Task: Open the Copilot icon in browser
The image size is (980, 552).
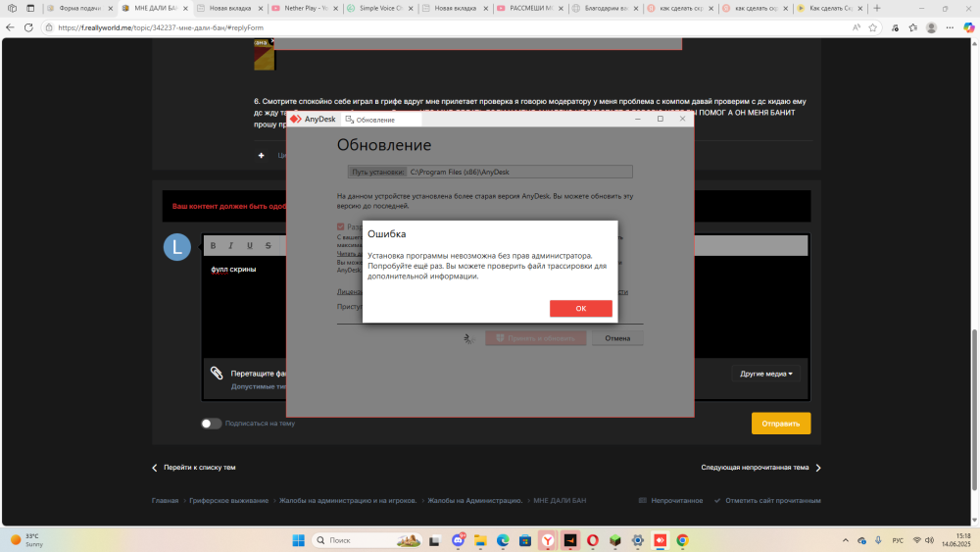Action: point(968,27)
